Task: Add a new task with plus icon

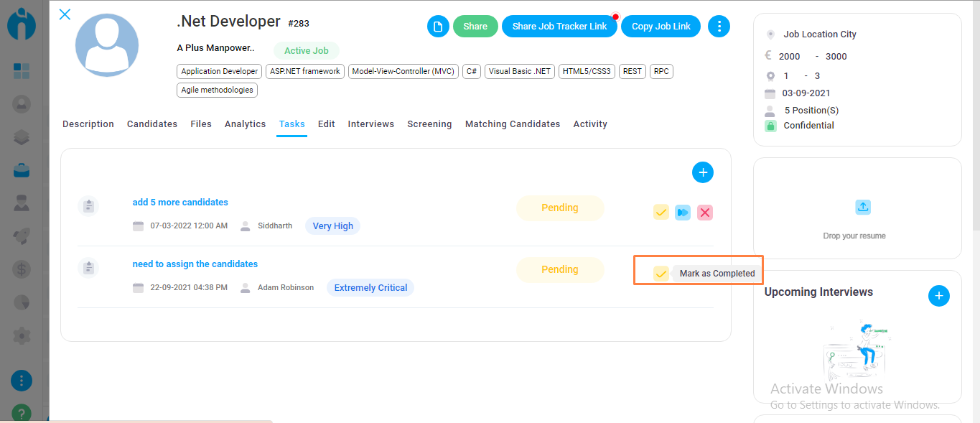Action: click(702, 172)
